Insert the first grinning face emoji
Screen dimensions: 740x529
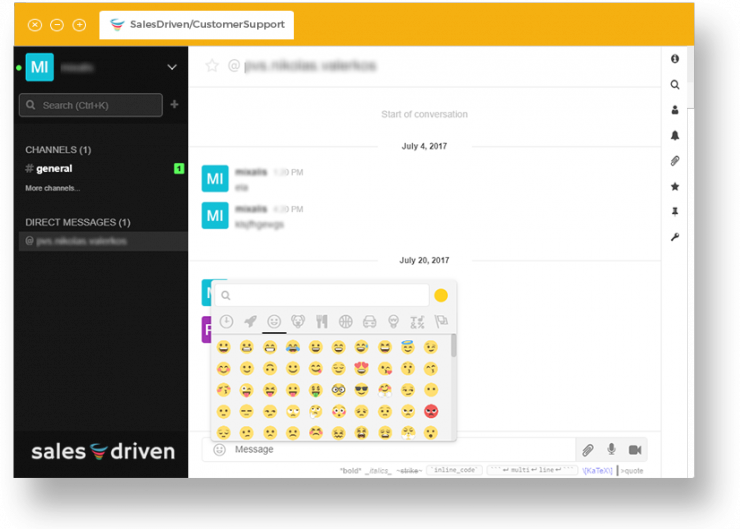point(224,347)
